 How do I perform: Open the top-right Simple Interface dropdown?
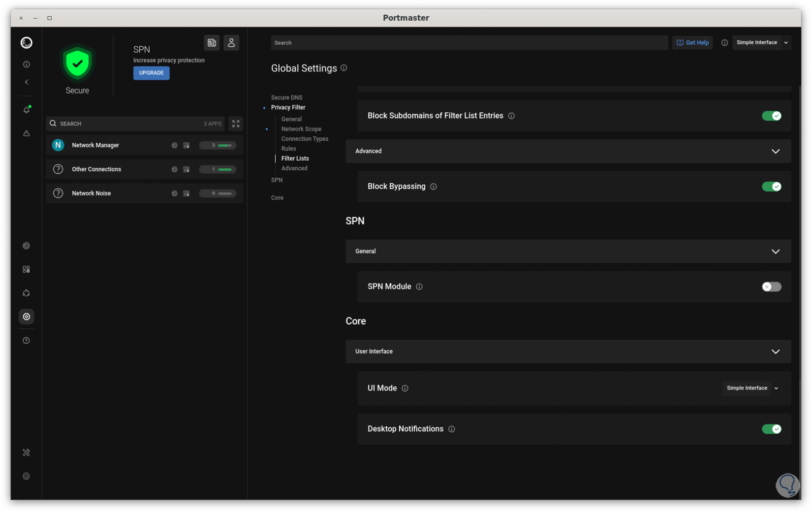coord(761,43)
